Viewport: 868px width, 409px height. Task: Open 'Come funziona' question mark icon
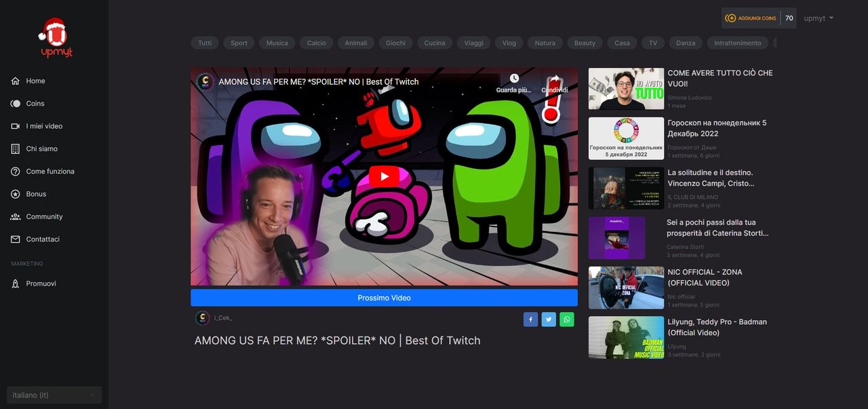pyautogui.click(x=15, y=171)
